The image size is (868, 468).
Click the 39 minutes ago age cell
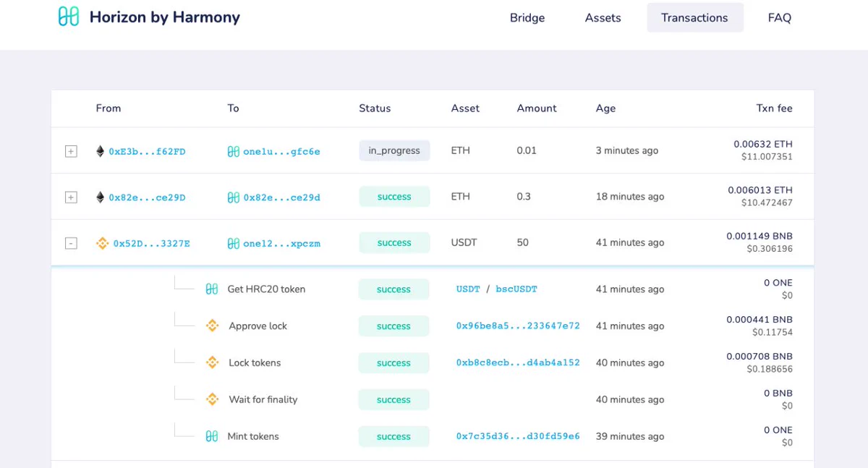coord(630,437)
